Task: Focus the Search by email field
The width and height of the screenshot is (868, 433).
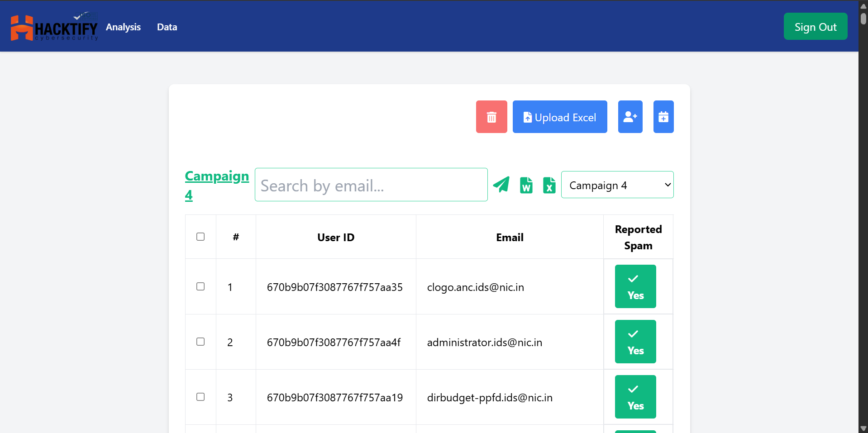Action: point(371,185)
